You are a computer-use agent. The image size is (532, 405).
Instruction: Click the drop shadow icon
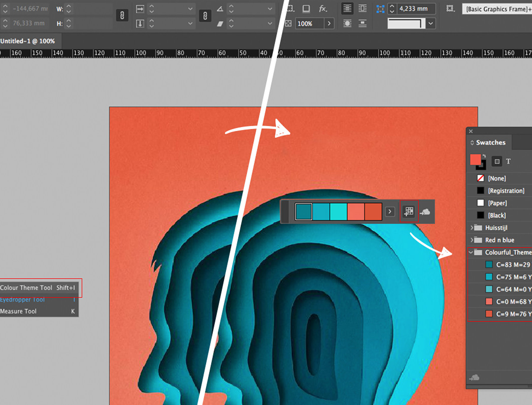306,9
